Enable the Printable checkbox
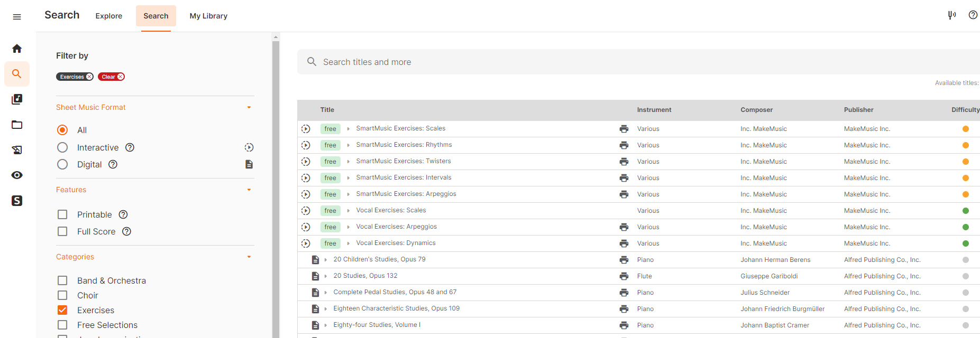 (62, 214)
